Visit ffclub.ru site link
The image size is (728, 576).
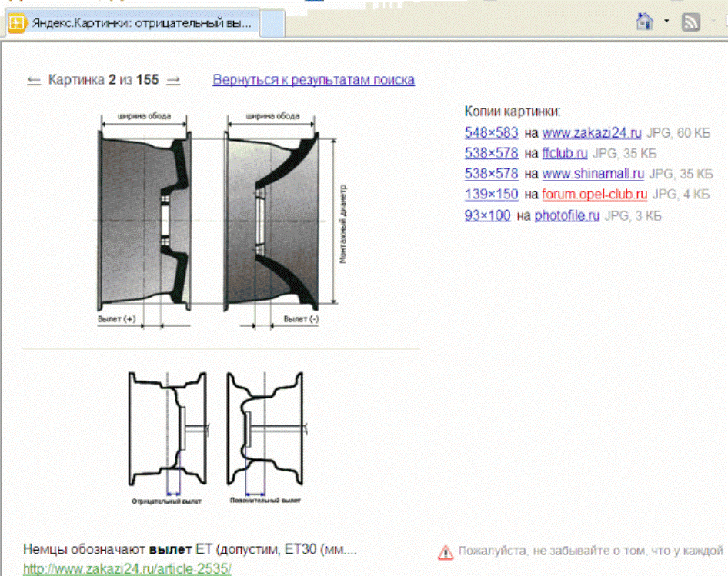pos(565,153)
